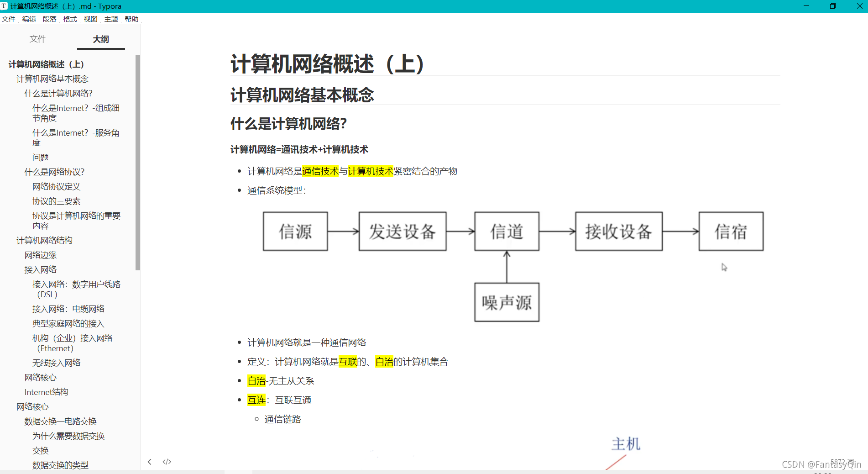Click the heading 计算机网络基本概念 in the document
This screenshot has width=868, height=474.
click(x=302, y=95)
